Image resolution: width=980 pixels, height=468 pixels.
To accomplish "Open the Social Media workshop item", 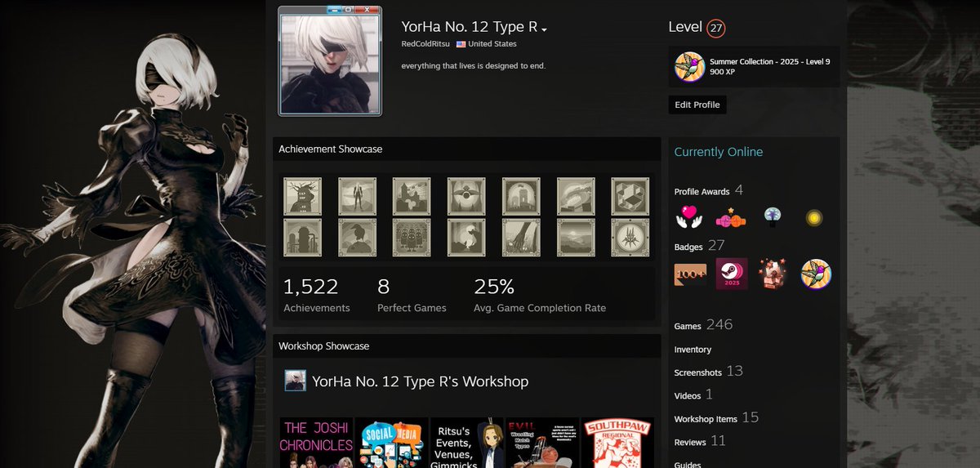I will (x=391, y=443).
